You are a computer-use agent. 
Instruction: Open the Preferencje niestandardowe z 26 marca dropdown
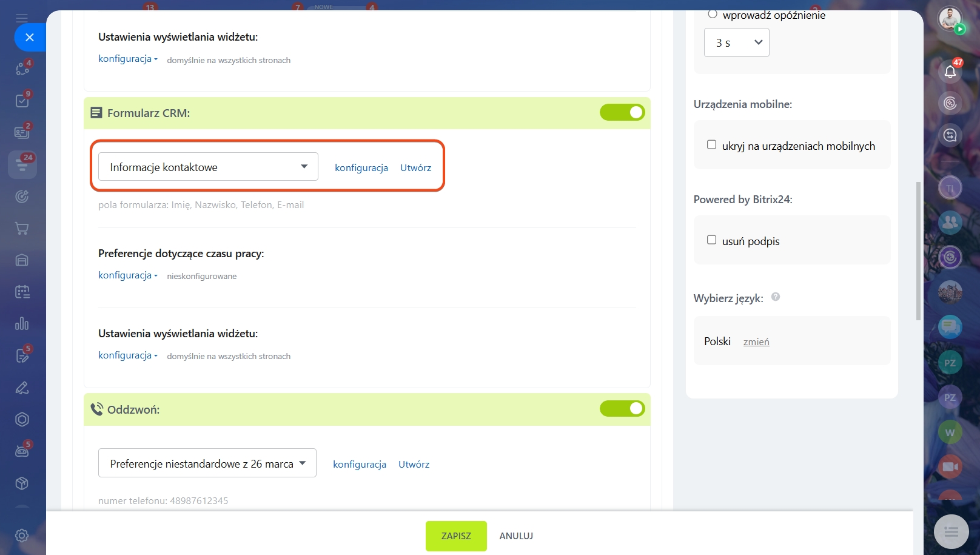(207, 463)
